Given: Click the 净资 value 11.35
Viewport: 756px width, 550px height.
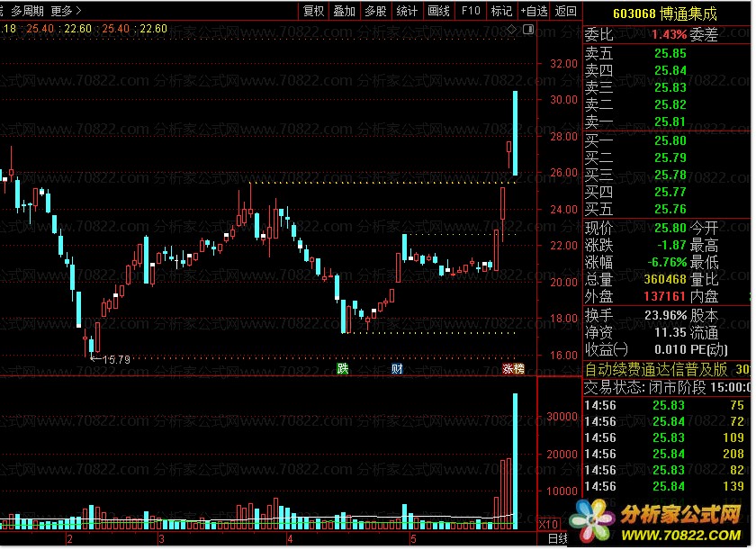Looking at the screenshot, I should pos(670,333).
